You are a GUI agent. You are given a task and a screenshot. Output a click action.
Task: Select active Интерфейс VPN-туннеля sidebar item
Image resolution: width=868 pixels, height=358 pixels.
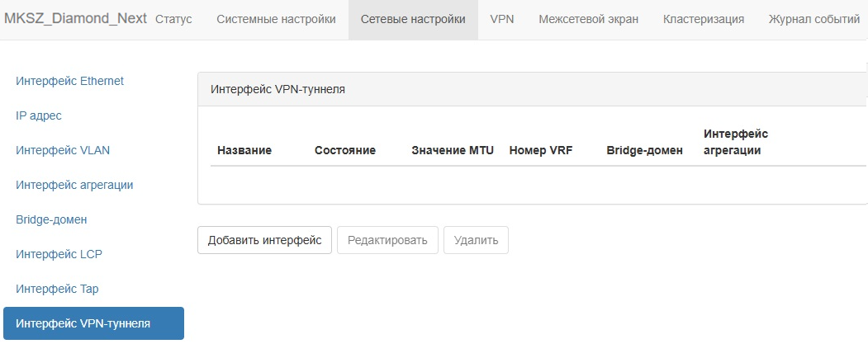(93, 323)
